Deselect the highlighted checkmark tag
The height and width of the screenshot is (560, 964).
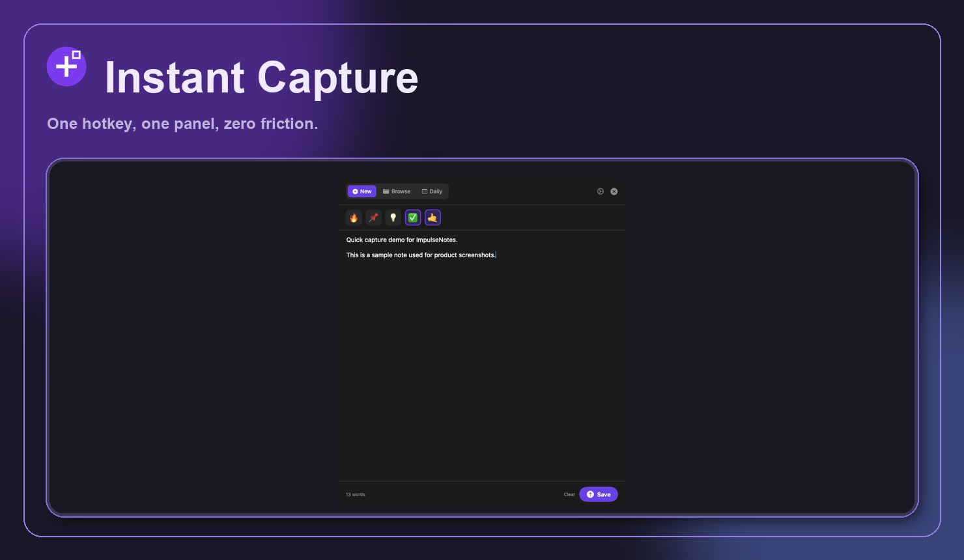(x=412, y=217)
